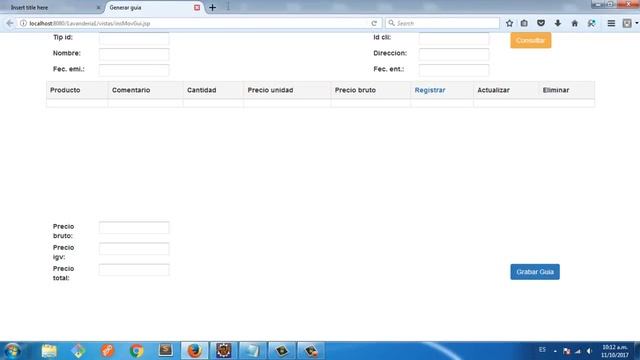Click the blue Grabar Guia button
640x360 pixels.
(x=535, y=272)
